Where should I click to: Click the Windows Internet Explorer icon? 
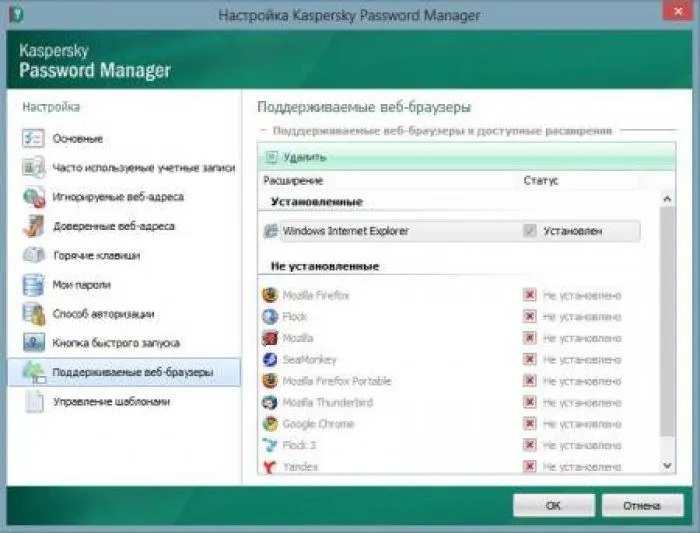click(x=271, y=231)
